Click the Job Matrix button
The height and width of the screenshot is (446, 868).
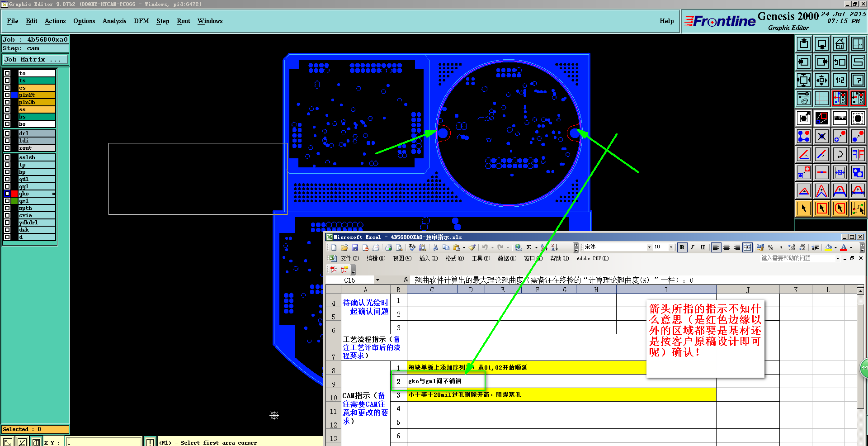pos(35,60)
